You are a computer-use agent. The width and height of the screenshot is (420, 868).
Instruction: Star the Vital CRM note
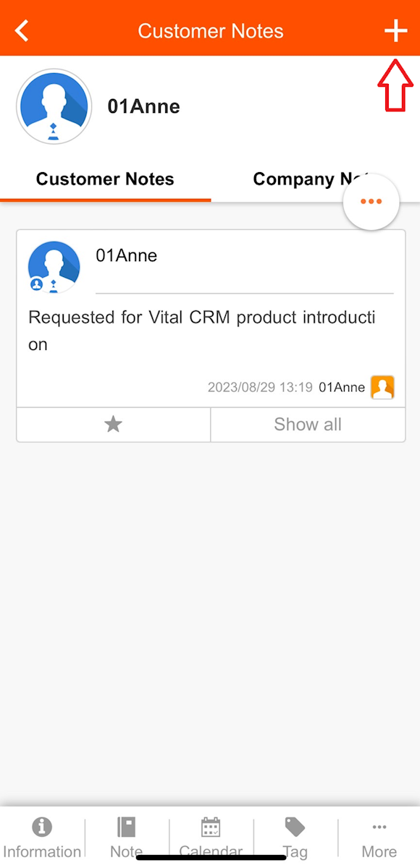(x=113, y=425)
